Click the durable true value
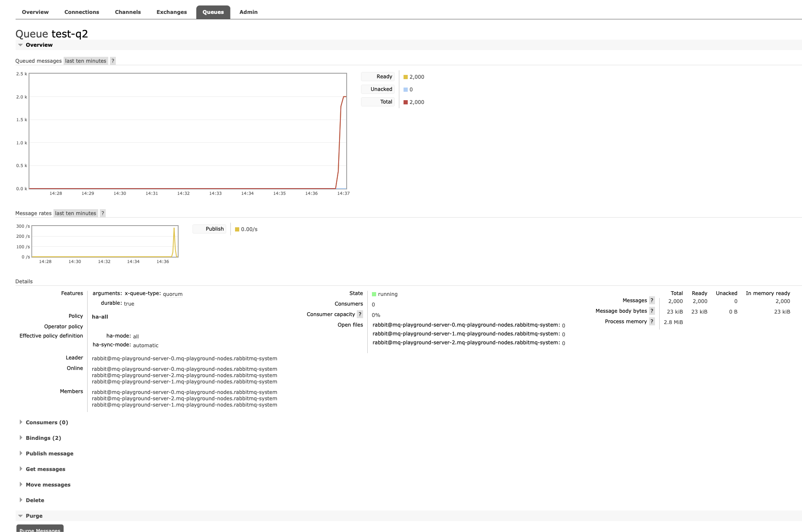Viewport: 802px width, 532px height. [129, 304]
